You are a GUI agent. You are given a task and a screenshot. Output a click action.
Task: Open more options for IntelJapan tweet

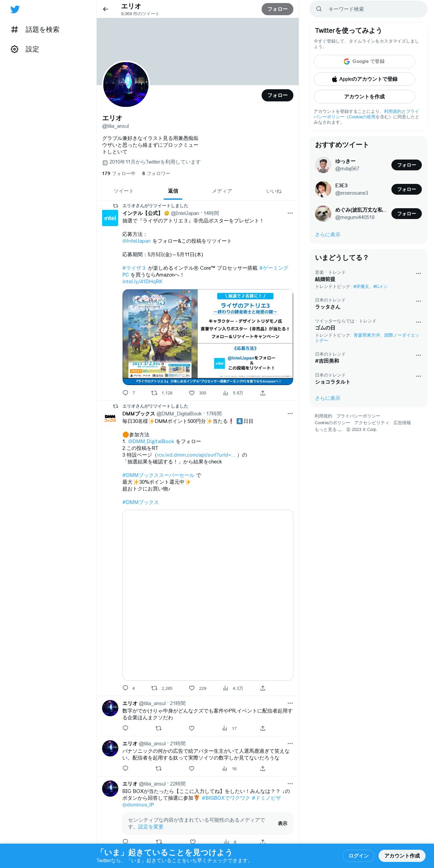click(290, 213)
